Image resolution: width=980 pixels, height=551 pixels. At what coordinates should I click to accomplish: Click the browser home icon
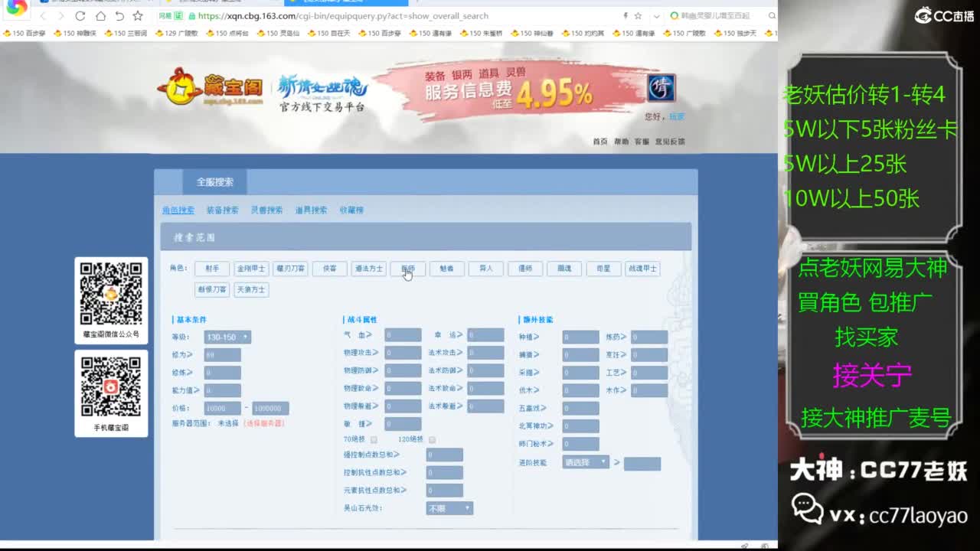coord(101,16)
